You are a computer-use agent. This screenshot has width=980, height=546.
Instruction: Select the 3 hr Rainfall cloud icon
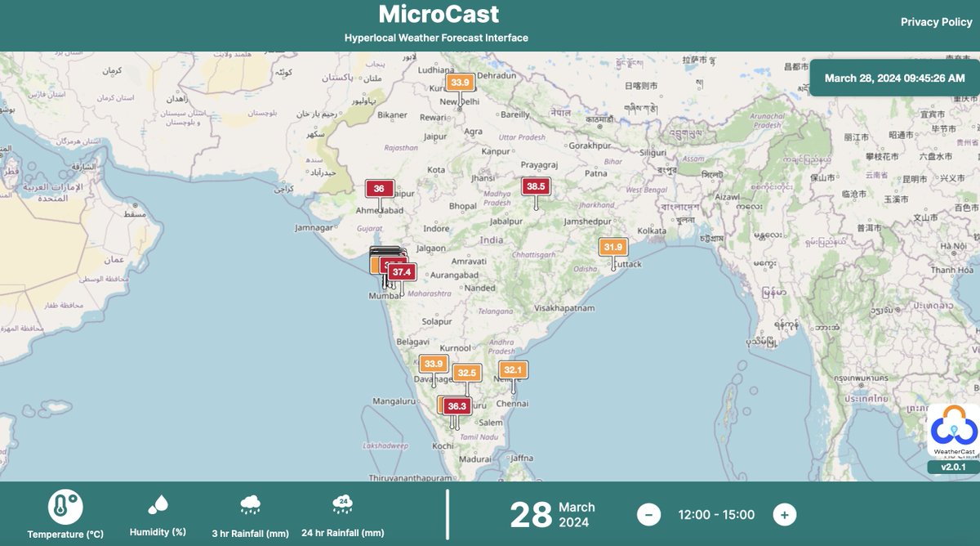click(250, 505)
